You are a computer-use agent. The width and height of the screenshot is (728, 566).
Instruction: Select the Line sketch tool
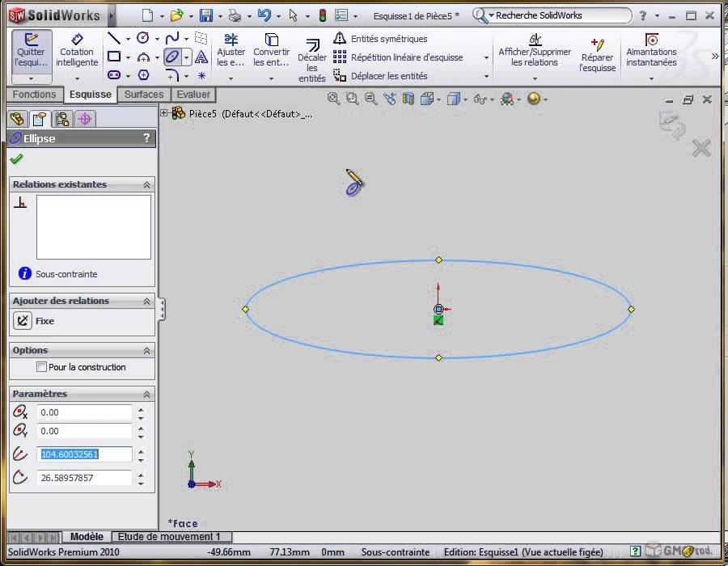[x=114, y=38]
